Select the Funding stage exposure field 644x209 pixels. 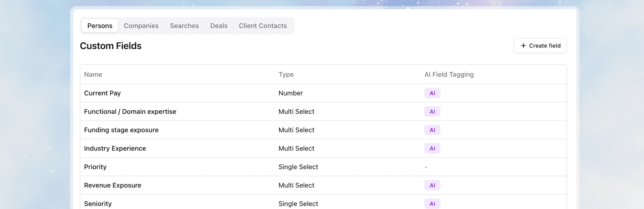point(121,130)
